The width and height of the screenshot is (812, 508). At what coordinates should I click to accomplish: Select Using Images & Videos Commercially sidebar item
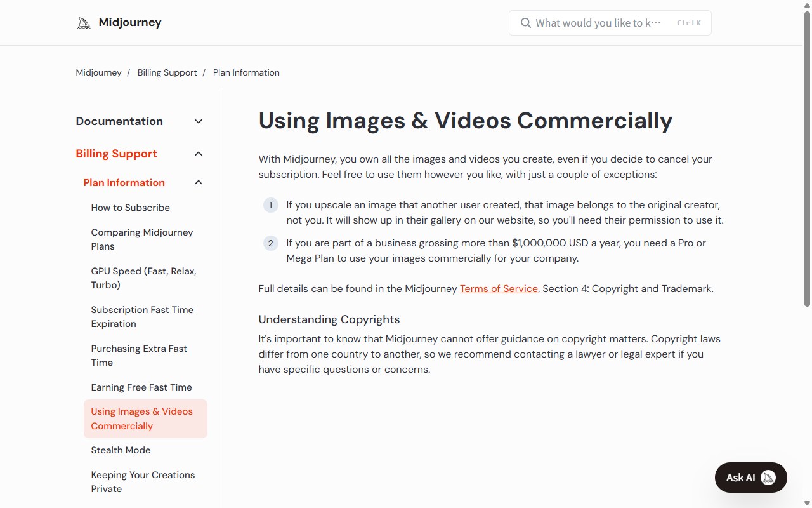145,418
